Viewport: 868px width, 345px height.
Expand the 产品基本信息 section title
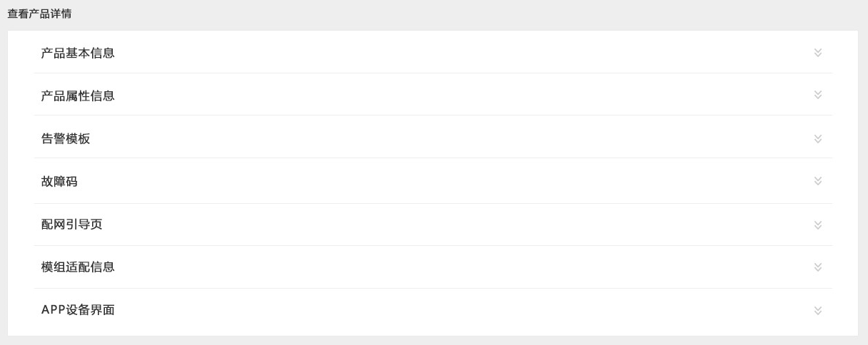[x=78, y=53]
